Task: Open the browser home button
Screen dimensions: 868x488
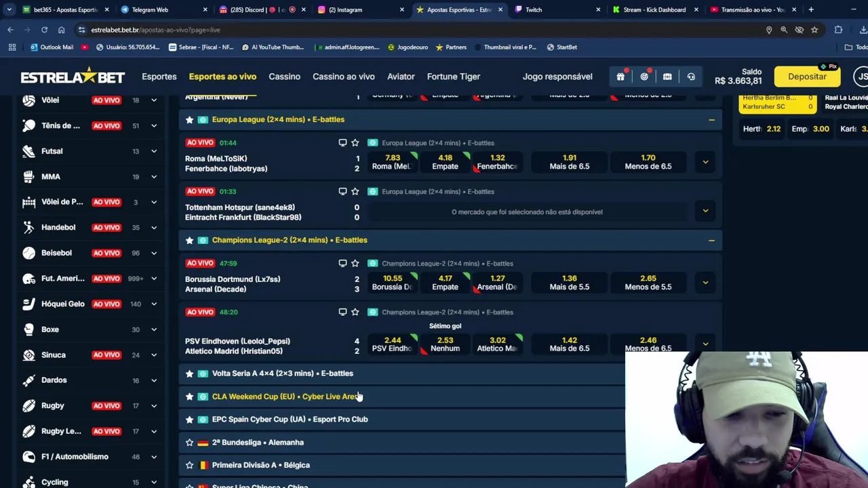Action: pos(61,30)
